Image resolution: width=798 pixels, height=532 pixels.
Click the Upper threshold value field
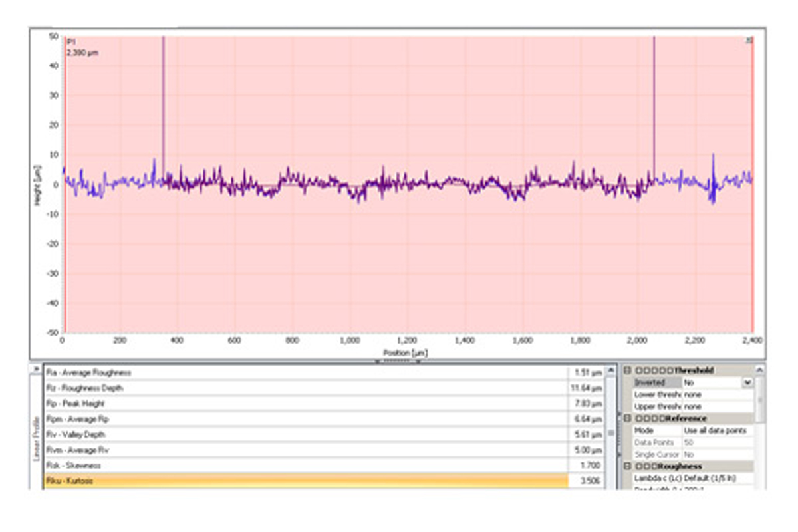(x=717, y=406)
